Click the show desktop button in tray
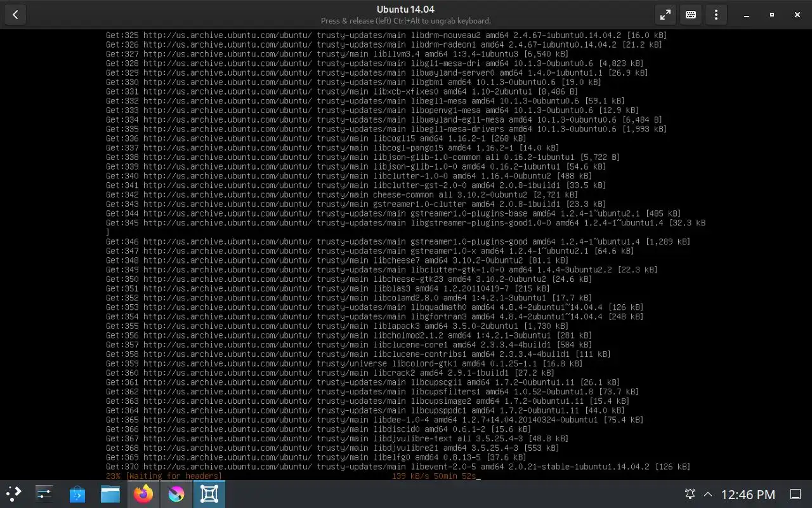This screenshot has width=812, height=508. [x=796, y=494]
